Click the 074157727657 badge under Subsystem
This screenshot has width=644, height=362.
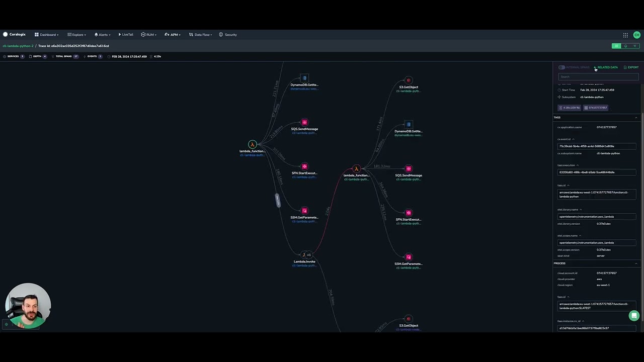pos(596,108)
